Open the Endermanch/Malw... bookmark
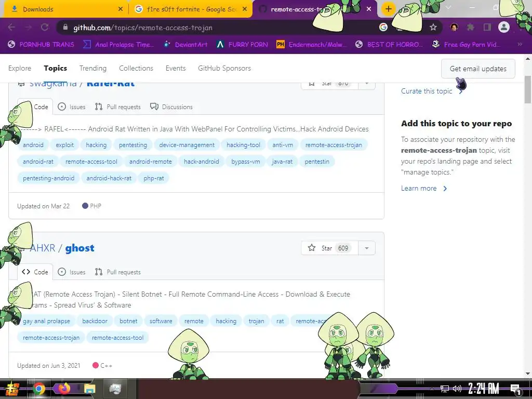 click(x=312, y=45)
